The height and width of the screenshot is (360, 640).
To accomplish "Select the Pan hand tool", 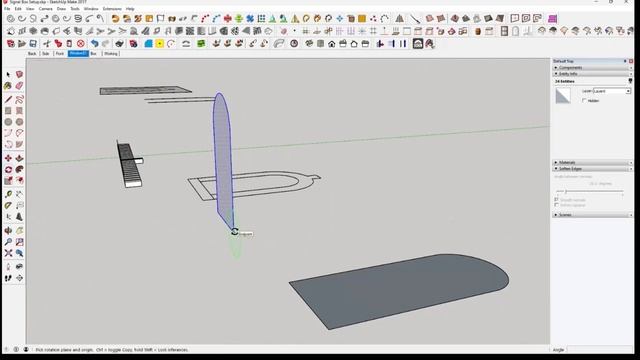I will tap(19, 231).
